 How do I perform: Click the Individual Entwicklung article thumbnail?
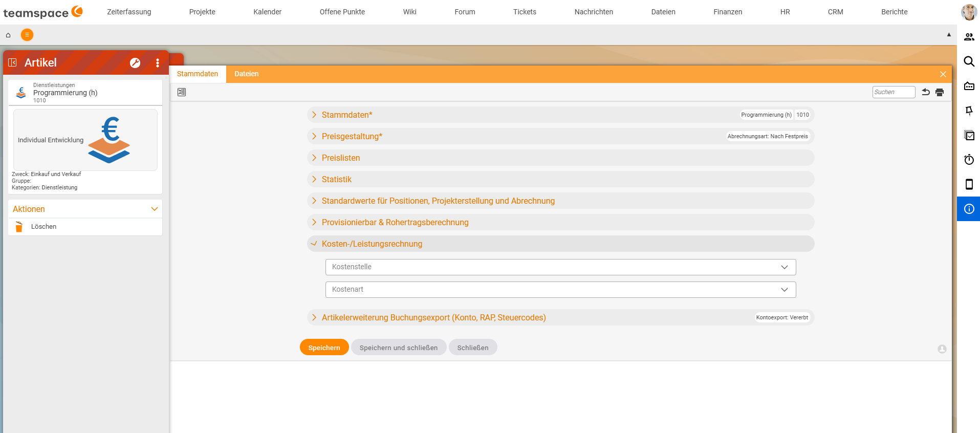[85, 140]
